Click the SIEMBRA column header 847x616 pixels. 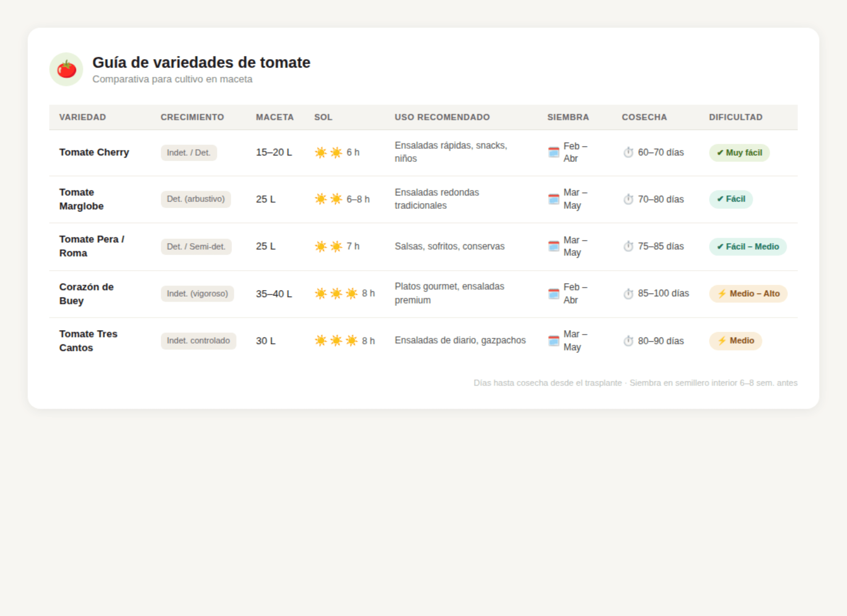click(568, 117)
